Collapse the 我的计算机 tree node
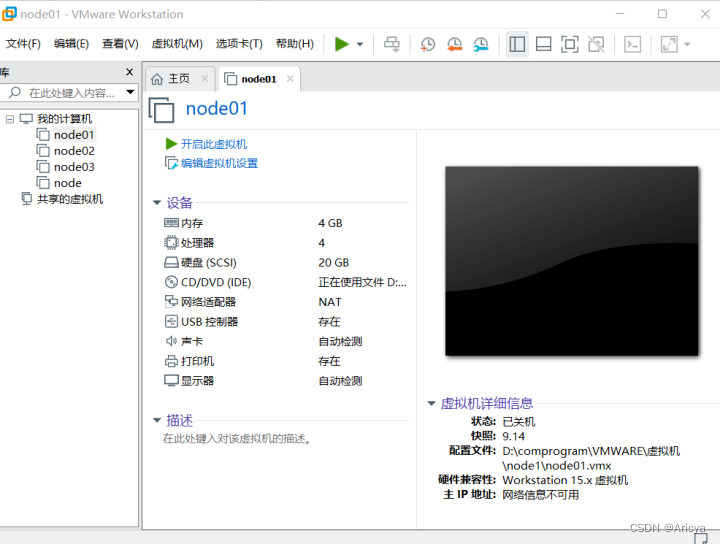The image size is (720, 544). point(10,119)
